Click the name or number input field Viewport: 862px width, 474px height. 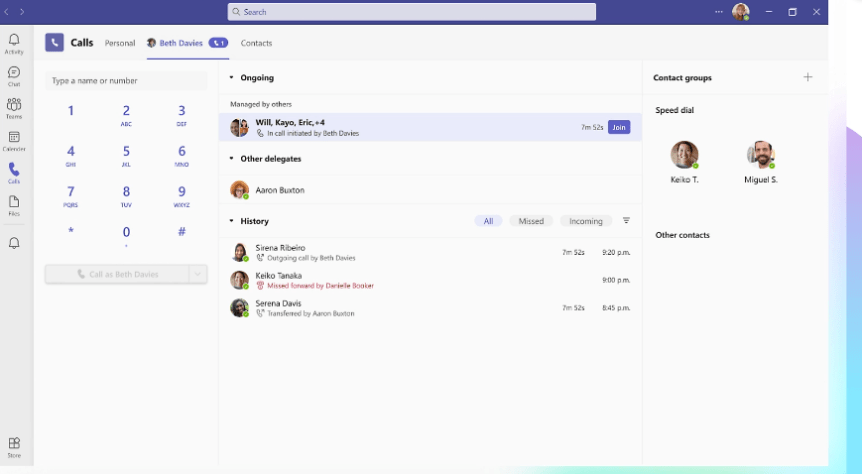(x=126, y=81)
